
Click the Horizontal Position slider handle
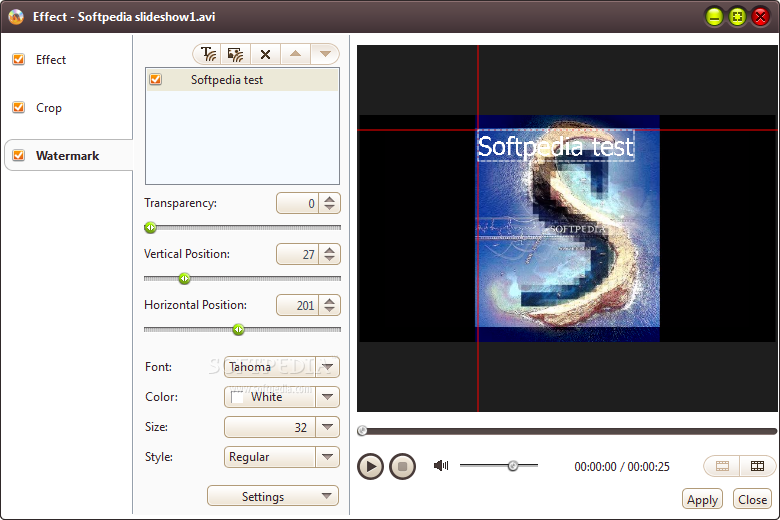tap(239, 329)
